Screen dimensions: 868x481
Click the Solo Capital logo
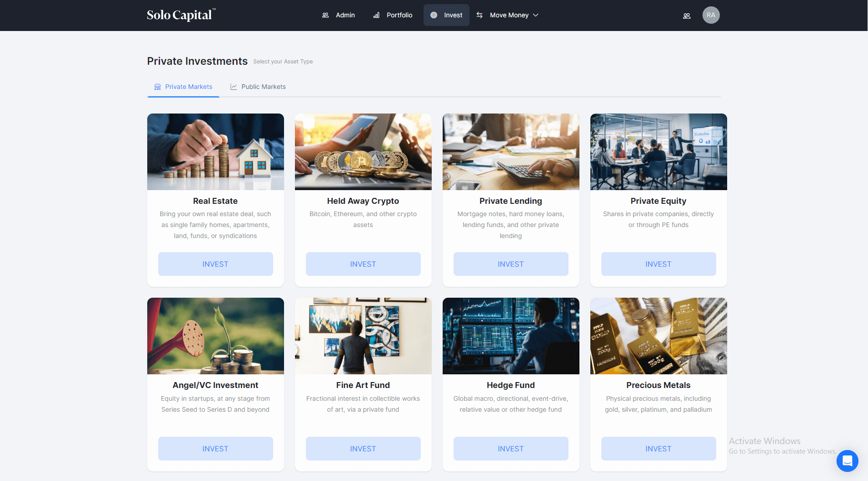[181, 15]
